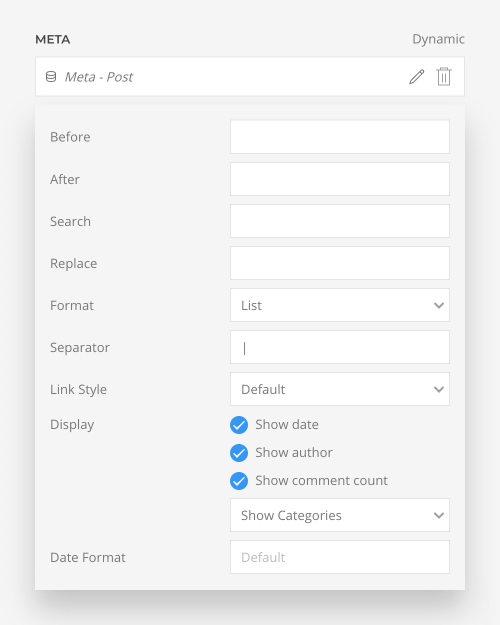Click the Date Format field with Default placeholder
Viewport: 500px width, 625px height.
pyautogui.click(x=340, y=557)
